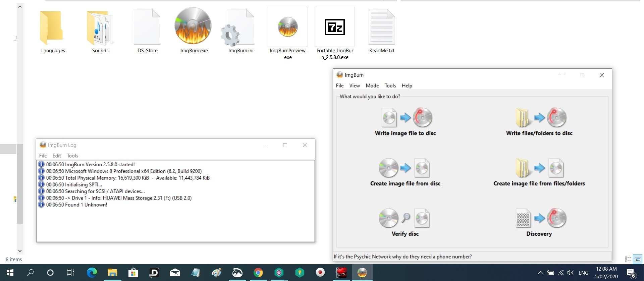Open the ImgBurn View menu

355,86
